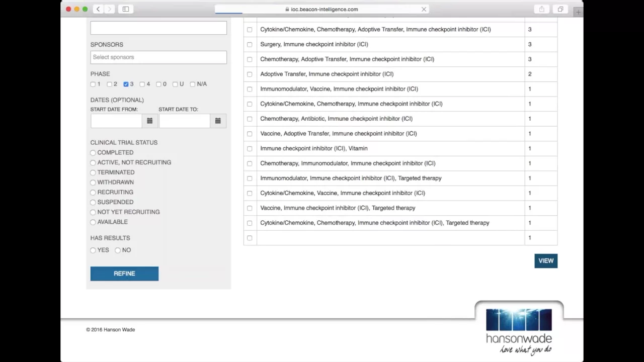Open calendar for Start Date To
This screenshot has height=362, width=644.
tap(218, 121)
